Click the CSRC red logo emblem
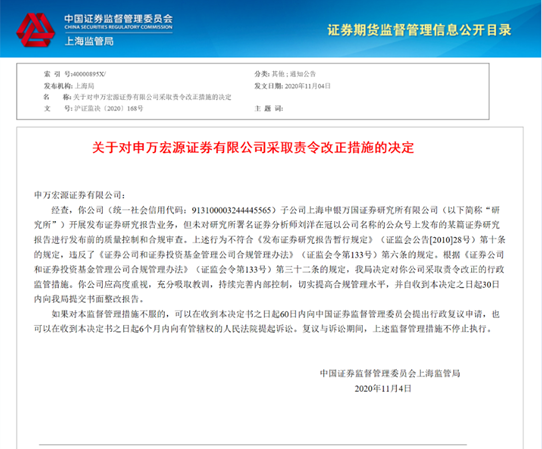The image size is (542, 449). point(35,30)
